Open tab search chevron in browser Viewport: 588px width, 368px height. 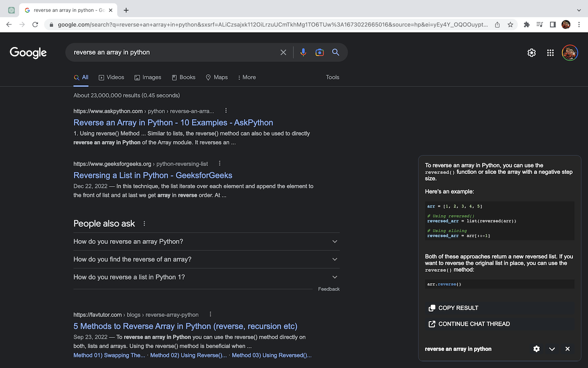pyautogui.click(x=578, y=10)
